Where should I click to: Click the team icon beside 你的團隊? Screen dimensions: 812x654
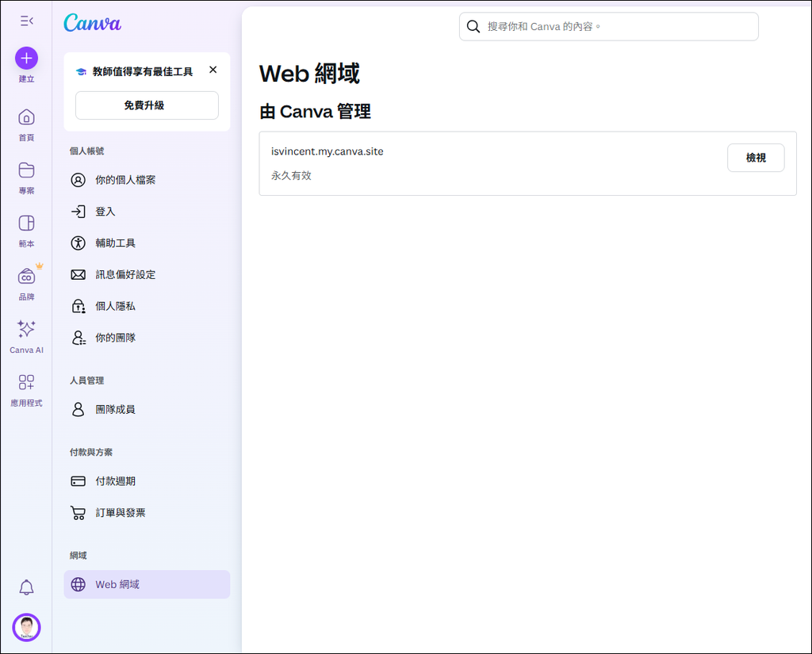(x=79, y=338)
